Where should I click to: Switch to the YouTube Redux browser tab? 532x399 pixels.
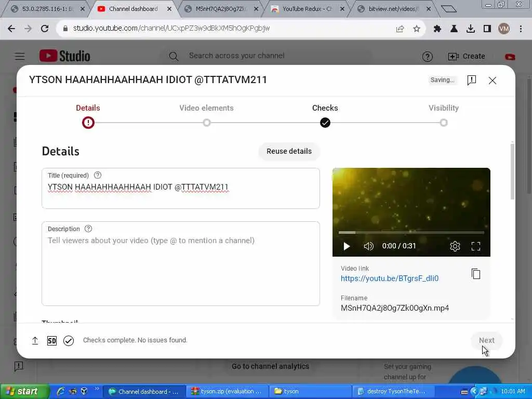click(x=308, y=9)
